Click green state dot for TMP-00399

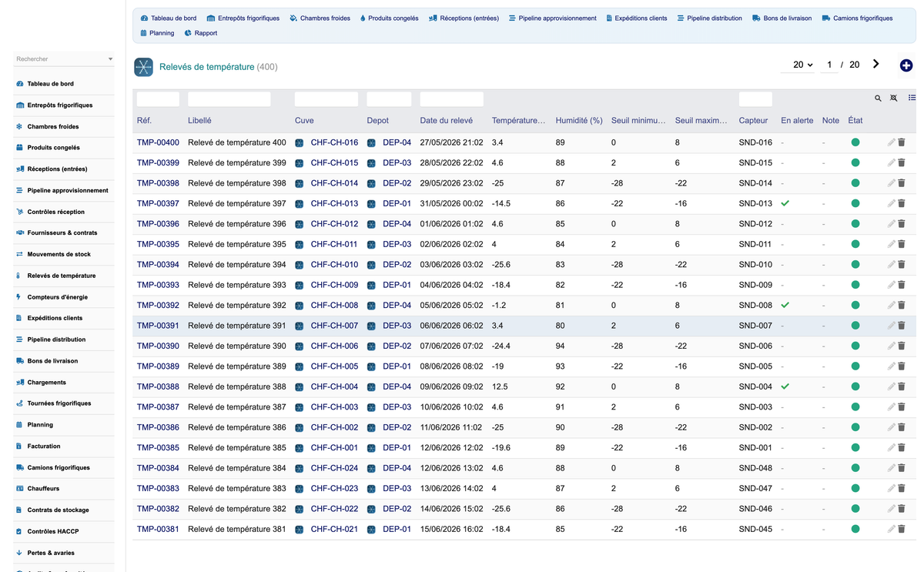click(855, 162)
